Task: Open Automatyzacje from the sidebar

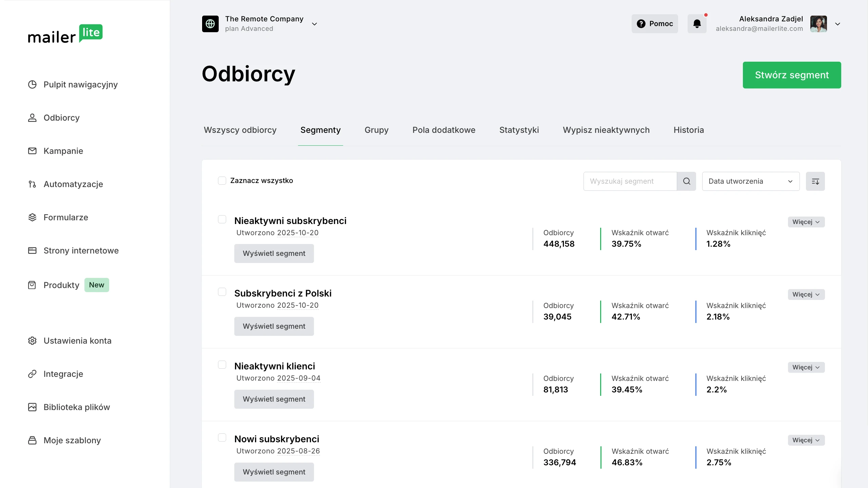Action: pyautogui.click(x=73, y=184)
